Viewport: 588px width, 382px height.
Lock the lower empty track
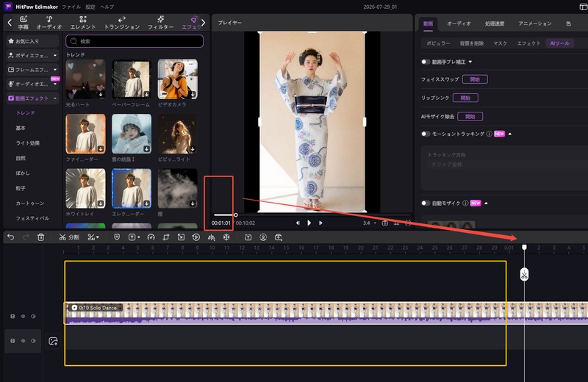[x=12, y=341]
